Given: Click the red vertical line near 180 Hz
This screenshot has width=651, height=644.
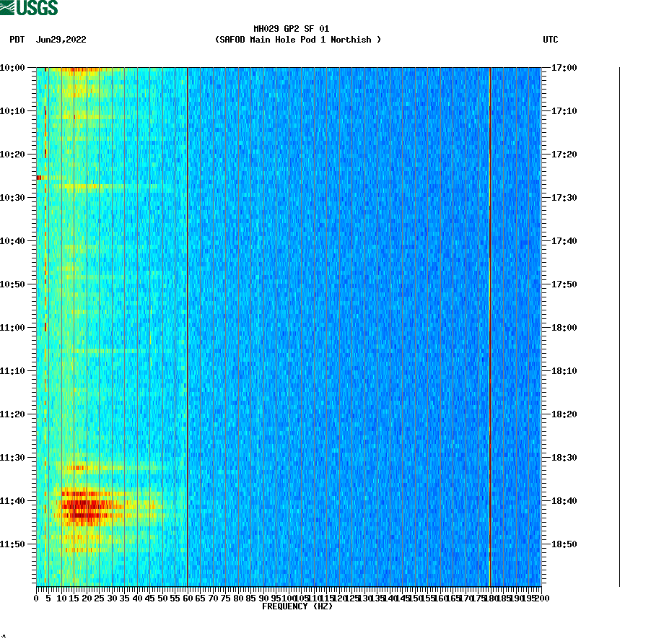Looking at the screenshot, I should [491, 325].
